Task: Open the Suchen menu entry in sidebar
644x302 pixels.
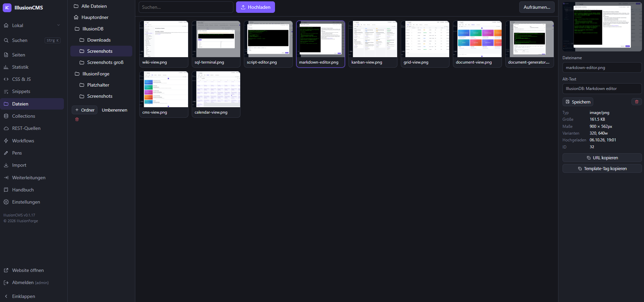Action: pyautogui.click(x=32, y=40)
